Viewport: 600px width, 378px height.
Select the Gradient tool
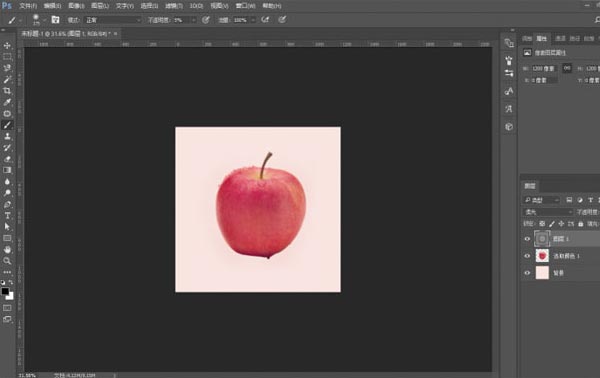pos(7,170)
